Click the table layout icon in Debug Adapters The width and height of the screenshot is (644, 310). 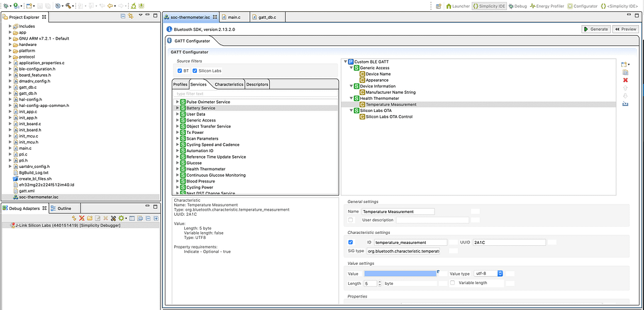(x=132, y=218)
